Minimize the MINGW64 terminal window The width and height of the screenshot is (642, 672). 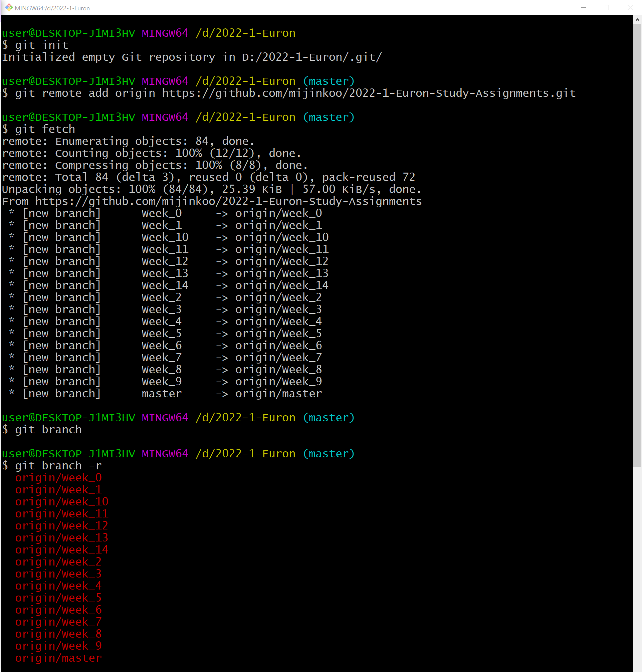pyautogui.click(x=583, y=8)
